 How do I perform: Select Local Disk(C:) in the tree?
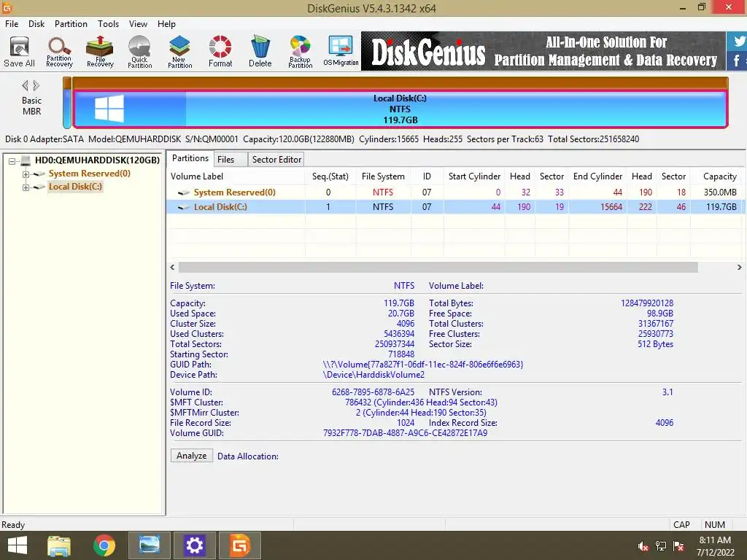tap(75, 187)
